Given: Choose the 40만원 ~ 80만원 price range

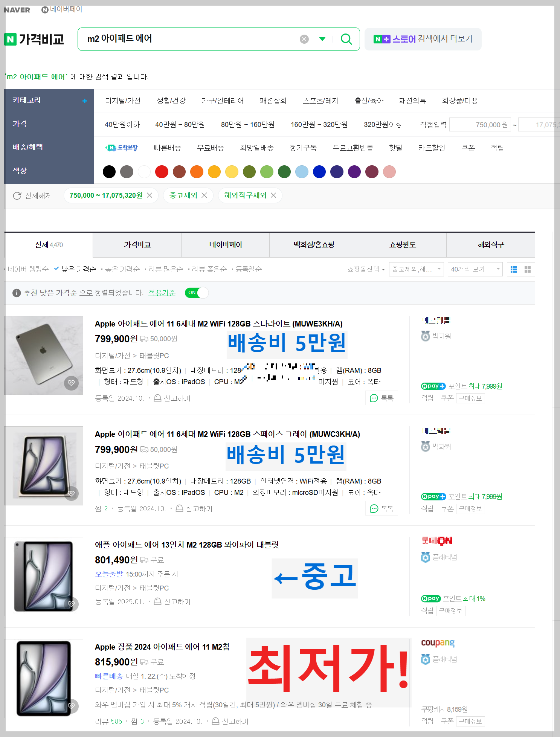Looking at the screenshot, I should point(180,124).
